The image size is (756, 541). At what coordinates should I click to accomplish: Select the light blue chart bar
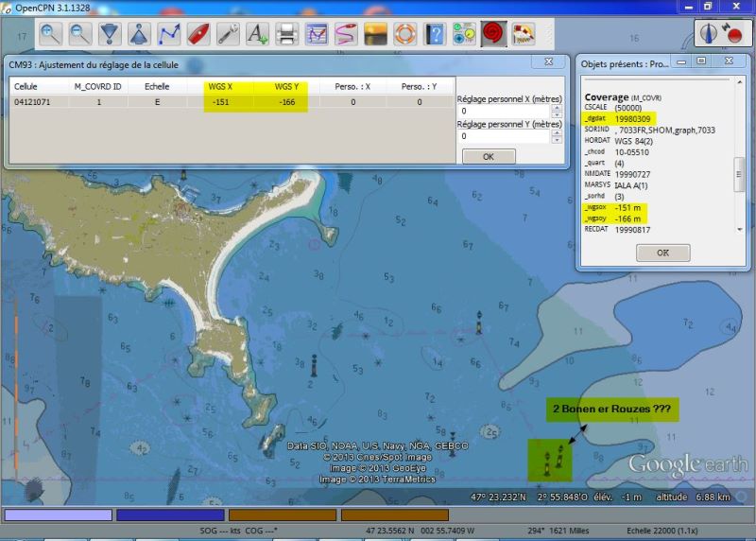[59, 515]
